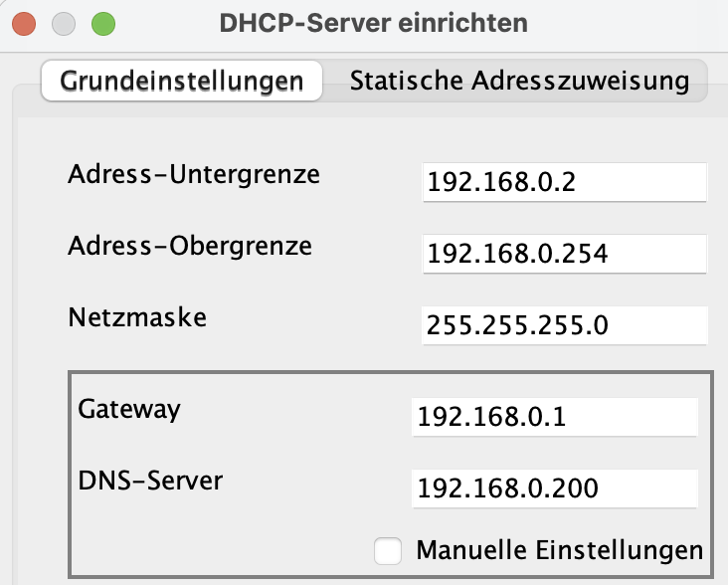Click the green zoom window button
This screenshot has width=728, height=585.
[101, 21]
